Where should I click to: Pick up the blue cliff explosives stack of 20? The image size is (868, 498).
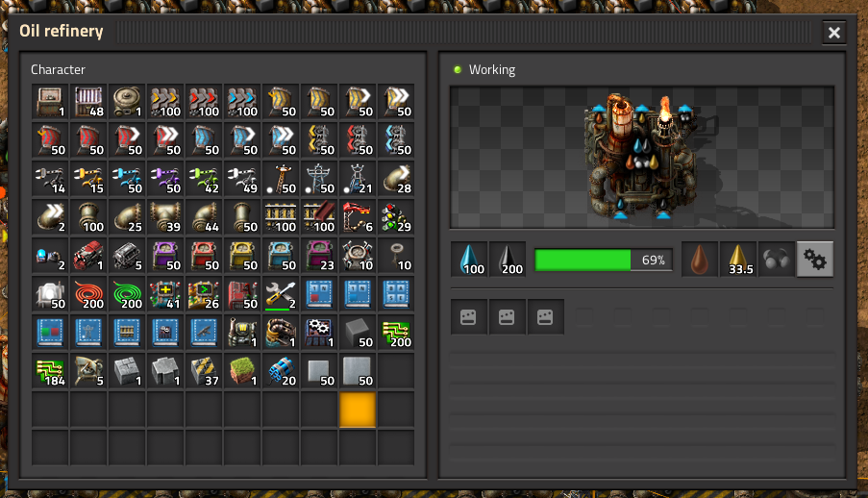281,372
